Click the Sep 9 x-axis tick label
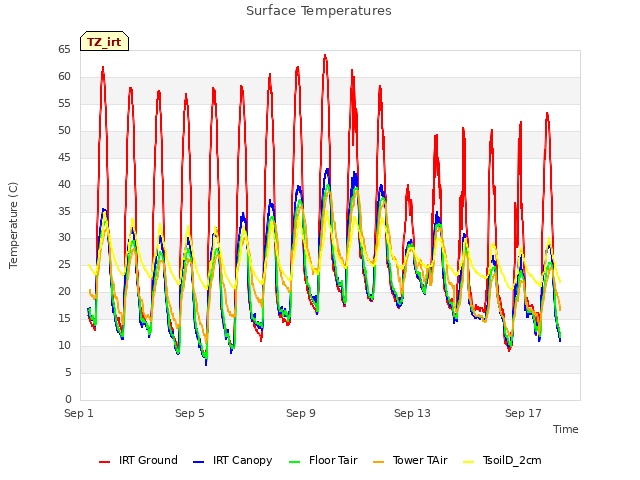 pyautogui.click(x=301, y=413)
